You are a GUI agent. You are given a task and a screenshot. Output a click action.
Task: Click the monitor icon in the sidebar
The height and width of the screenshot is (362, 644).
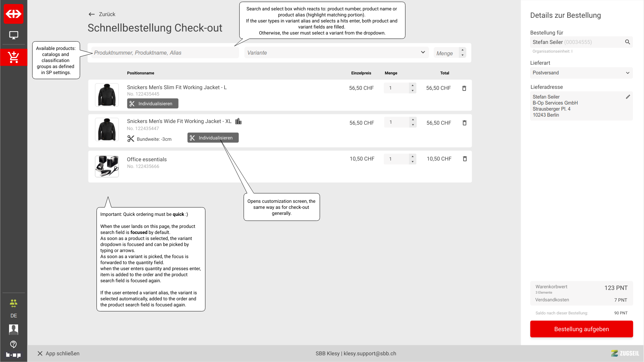pos(13,35)
